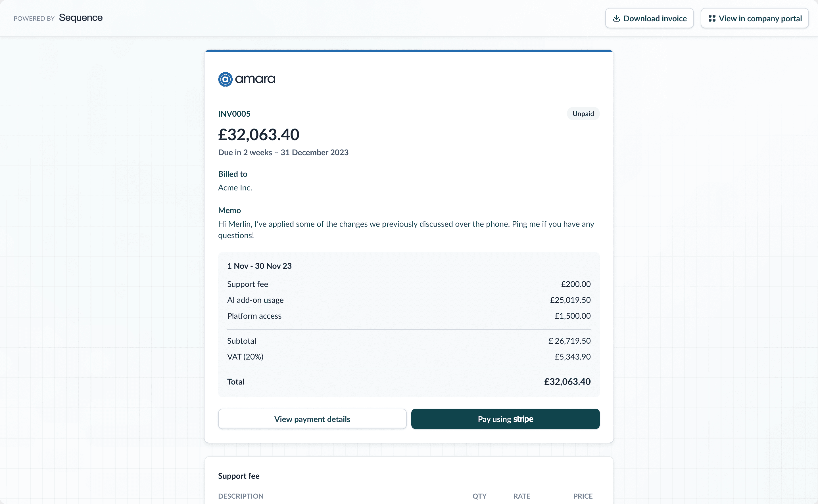Screen dimensions: 818x504
Task: Open View in company portal
Action: [754, 18]
